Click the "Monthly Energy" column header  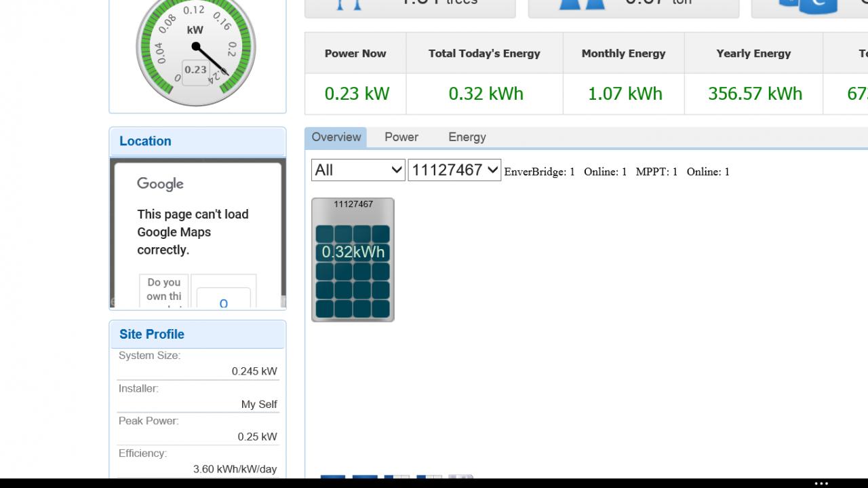click(624, 54)
